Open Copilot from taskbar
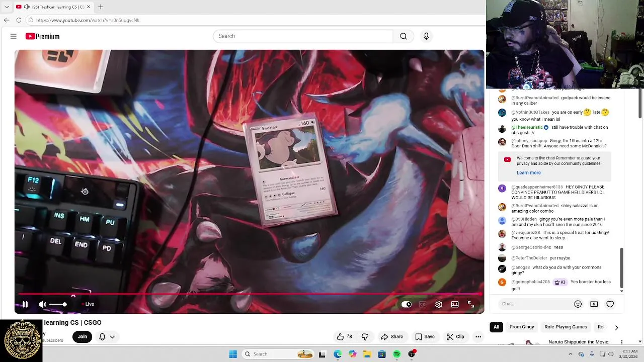Screen dimensions: 644x362 [353, 354]
